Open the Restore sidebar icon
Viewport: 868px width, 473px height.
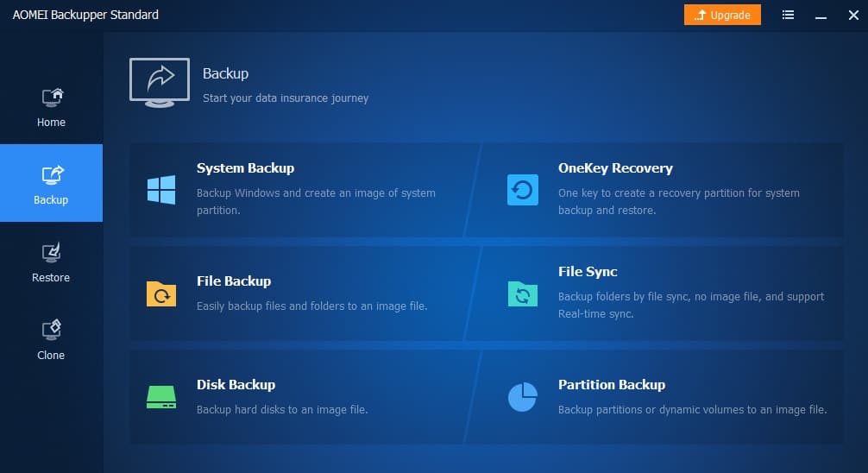click(52, 253)
